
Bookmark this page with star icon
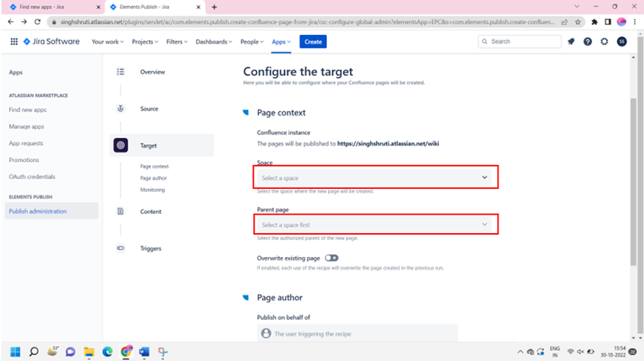(578, 22)
